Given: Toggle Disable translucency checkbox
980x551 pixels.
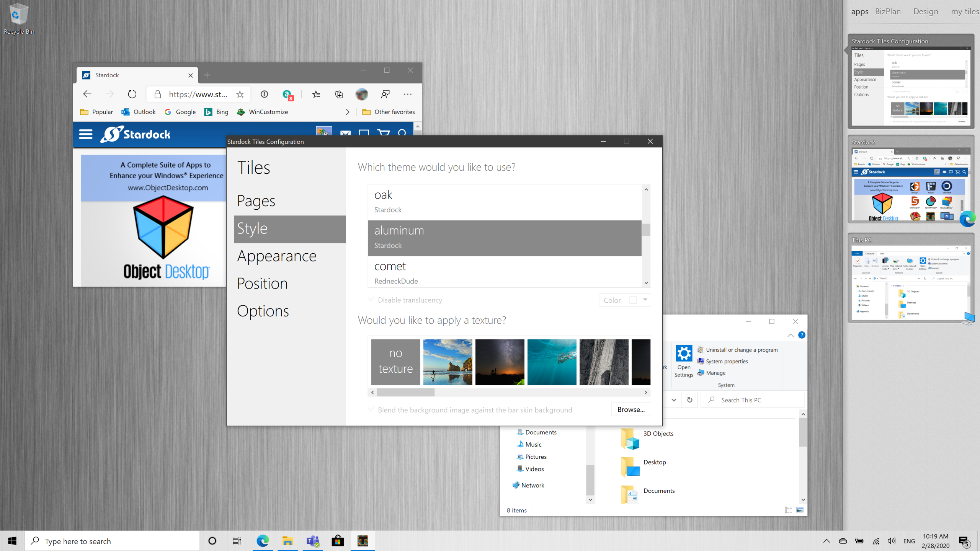Looking at the screenshot, I should click(x=371, y=300).
